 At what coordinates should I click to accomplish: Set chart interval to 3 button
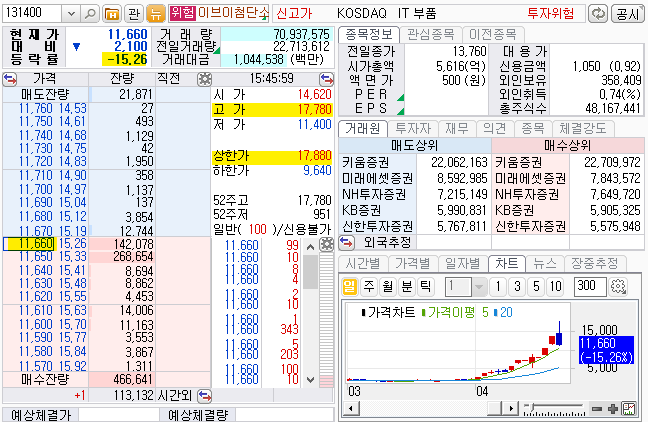517,286
